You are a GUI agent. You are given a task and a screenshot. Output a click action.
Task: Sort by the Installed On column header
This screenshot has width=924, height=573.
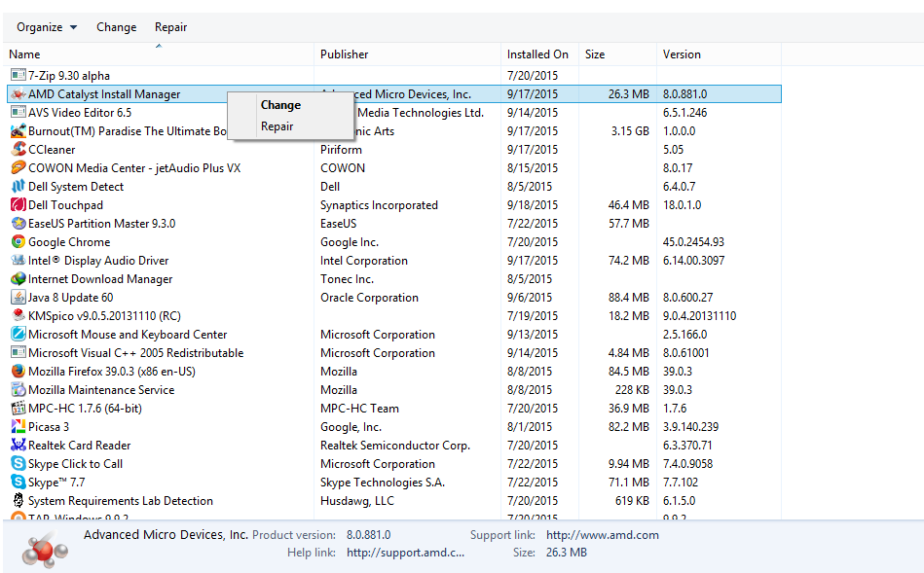539,54
